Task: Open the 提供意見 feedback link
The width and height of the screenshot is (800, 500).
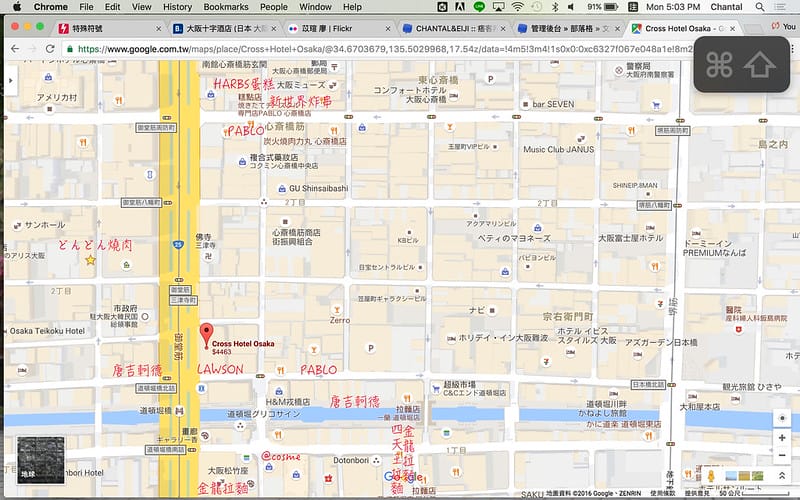Action: [x=697, y=493]
